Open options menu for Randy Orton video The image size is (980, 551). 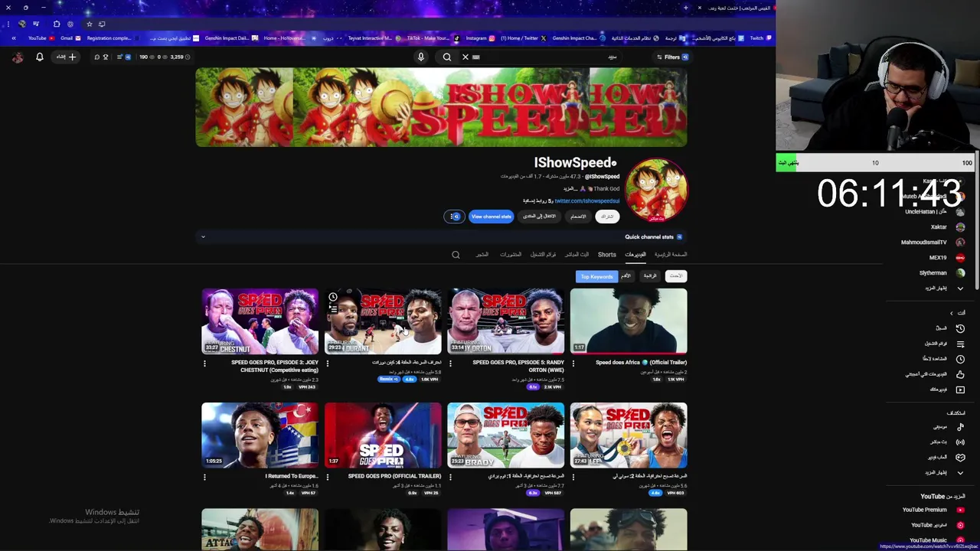pyautogui.click(x=450, y=364)
